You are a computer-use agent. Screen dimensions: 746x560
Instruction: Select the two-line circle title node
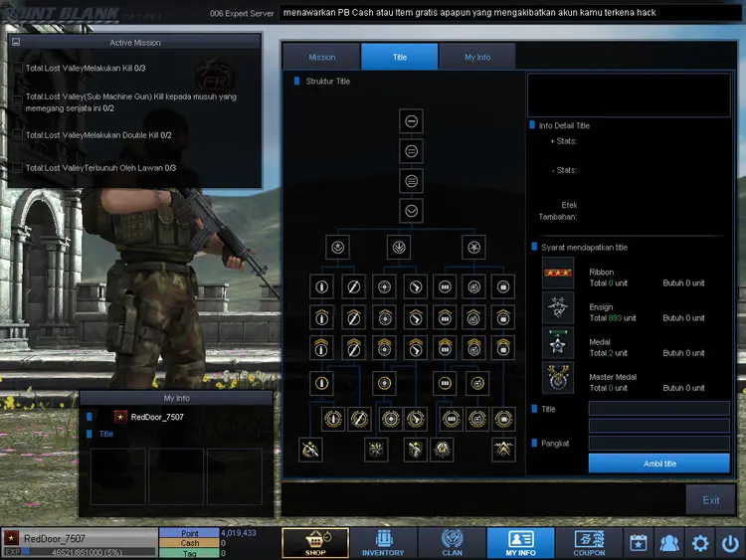click(411, 151)
